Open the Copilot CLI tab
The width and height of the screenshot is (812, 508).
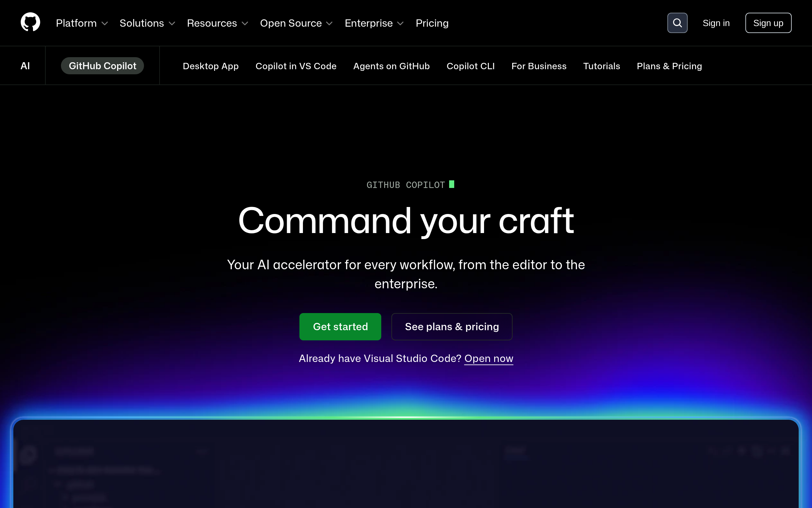click(470, 66)
